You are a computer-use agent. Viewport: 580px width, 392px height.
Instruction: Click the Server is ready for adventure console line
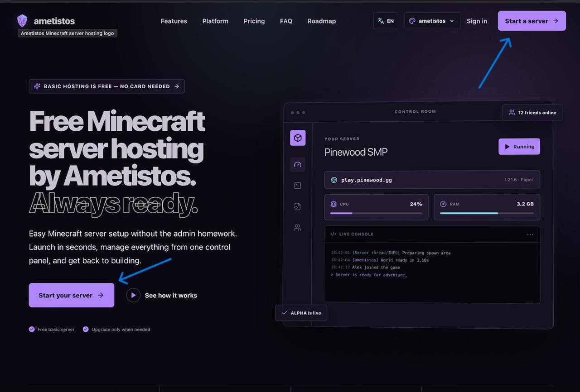[369, 275]
